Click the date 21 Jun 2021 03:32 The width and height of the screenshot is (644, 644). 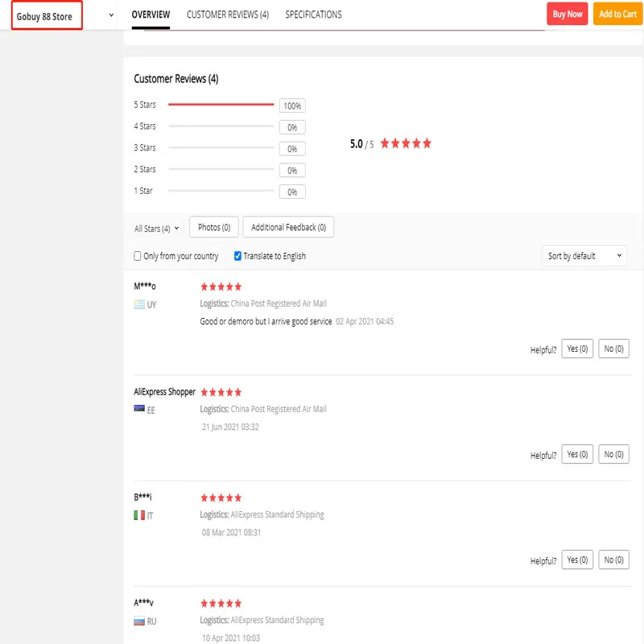coord(230,427)
